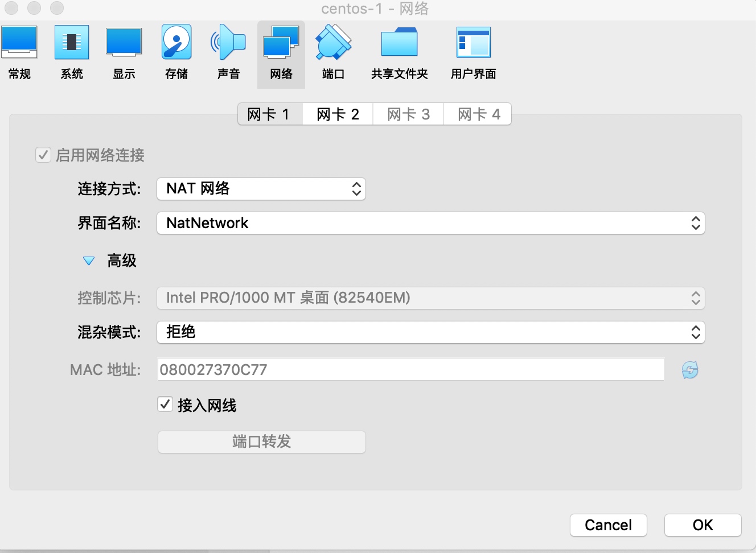Open the 常规 (General) settings section
Image resolution: width=756 pixels, height=553 pixels.
click(19, 52)
